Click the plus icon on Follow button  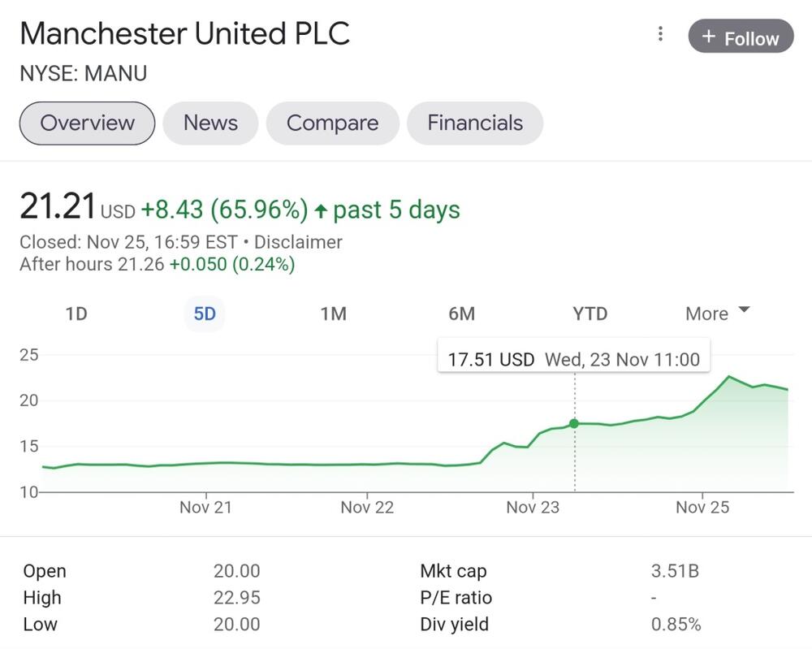pos(708,37)
